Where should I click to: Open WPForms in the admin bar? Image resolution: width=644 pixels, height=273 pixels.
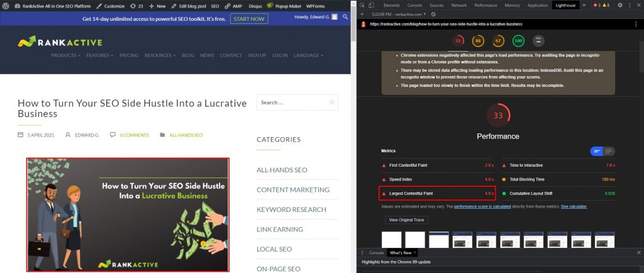[316, 6]
